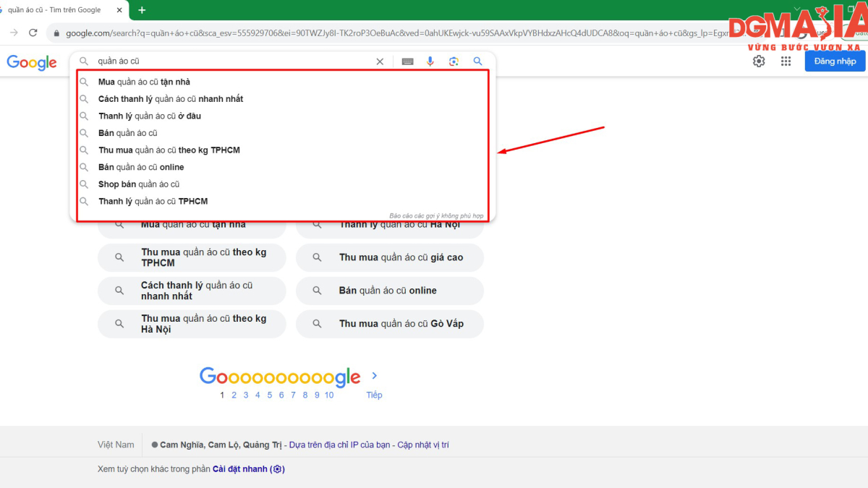Open "Cài đặt nhanh" quick settings link
The height and width of the screenshot is (488, 868).
click(x=249, y=469)
